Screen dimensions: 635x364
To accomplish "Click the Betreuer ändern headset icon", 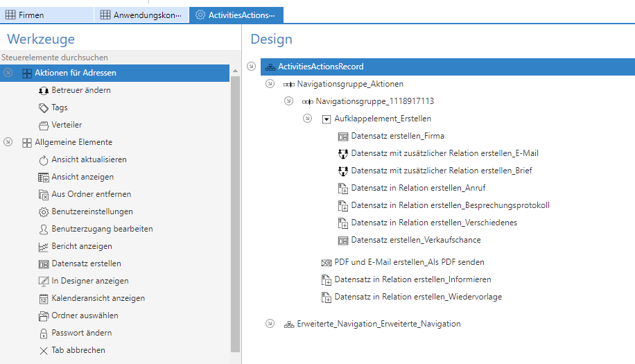I will 43,90.
